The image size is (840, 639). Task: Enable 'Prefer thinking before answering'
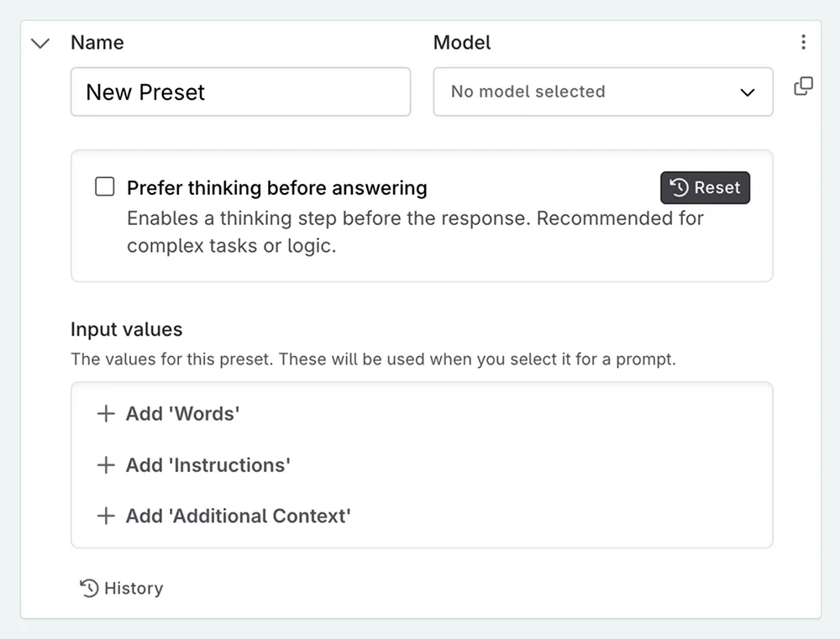104,186
